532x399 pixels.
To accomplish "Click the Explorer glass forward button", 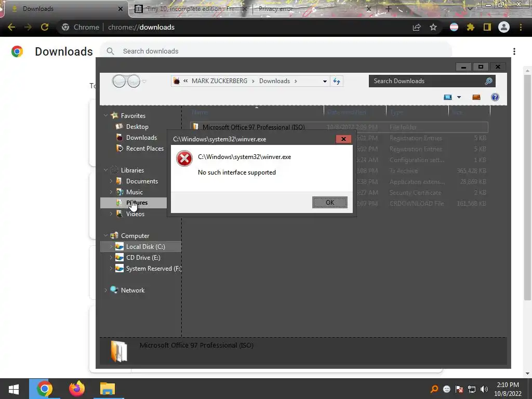I will [x=134, y=81].
